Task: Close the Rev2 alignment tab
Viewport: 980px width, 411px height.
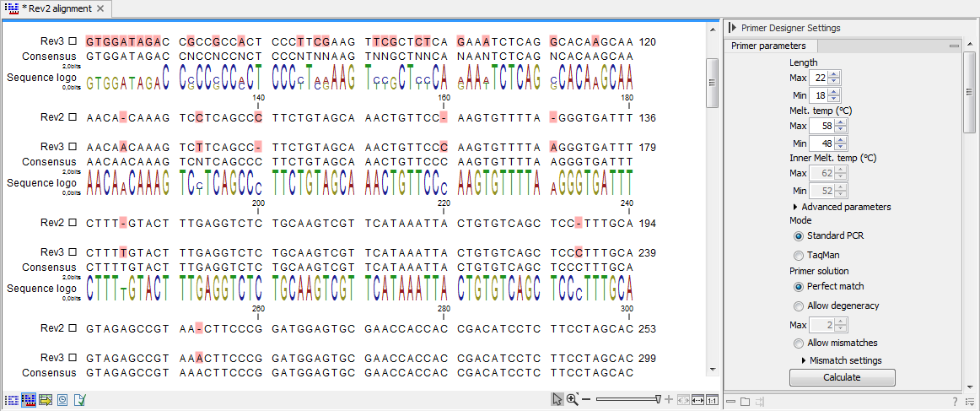Action: pyautogui.click(x=100, y=8)
